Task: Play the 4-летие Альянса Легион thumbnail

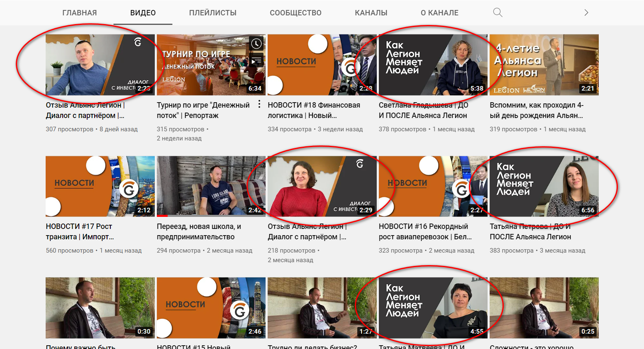Action: (x=544, y=65)
